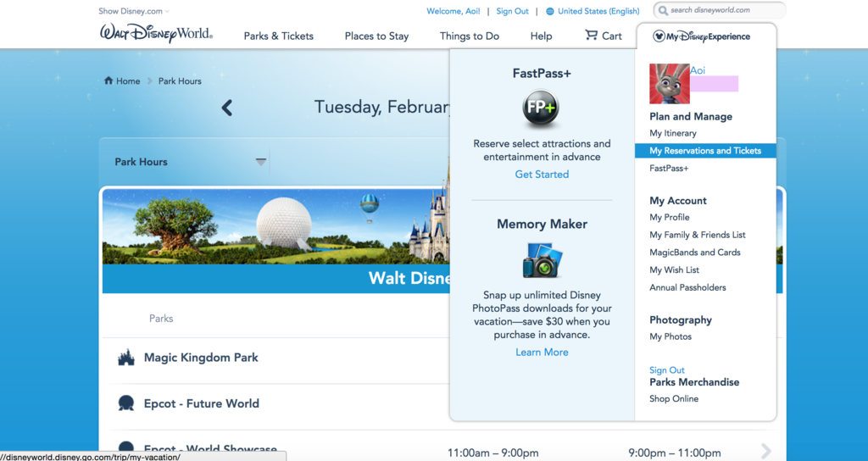Image resolution: width=868 pixels, height=461 pixels.
Task: Click Get Started under FastPass+
Action: [542, 175]
